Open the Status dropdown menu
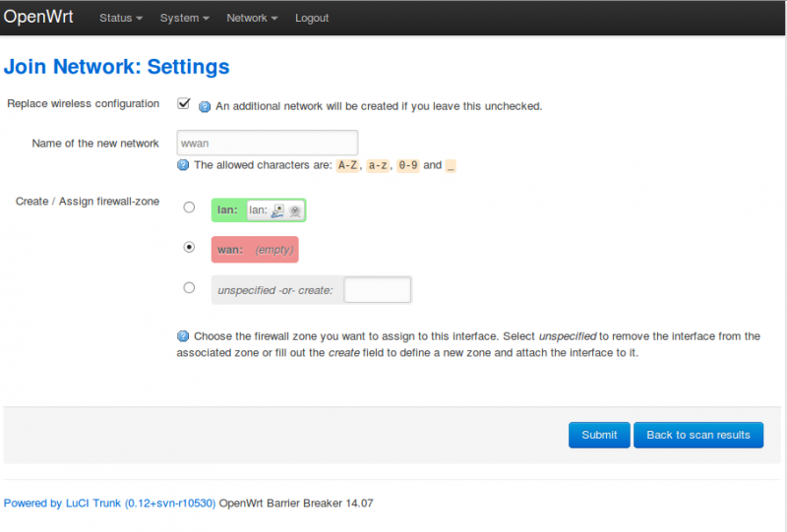This screenshot has width=787, height=532. pos(120,18)
